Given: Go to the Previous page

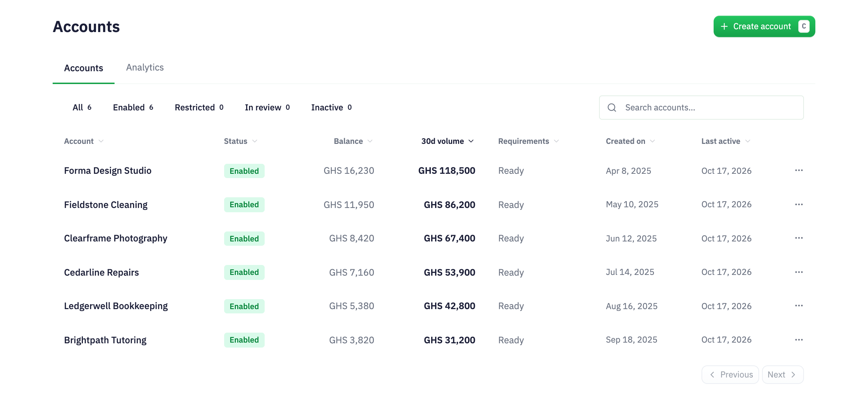Looking at the screenshot, I should [730, 375].
